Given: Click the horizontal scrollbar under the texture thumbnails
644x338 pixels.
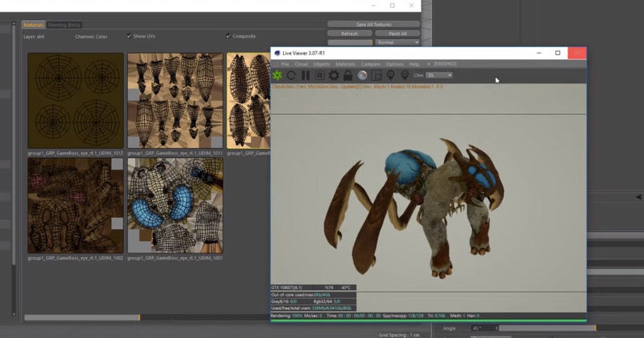Looking at the screenshot, I should tap(82, 317).
